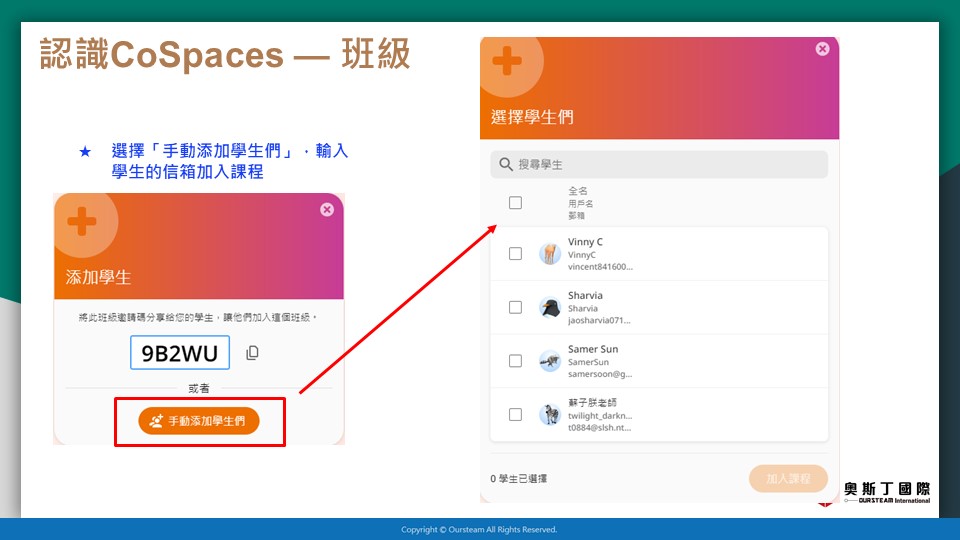
Task: Click the name text 'Sharvia' in bold
Action: [585, 295]
